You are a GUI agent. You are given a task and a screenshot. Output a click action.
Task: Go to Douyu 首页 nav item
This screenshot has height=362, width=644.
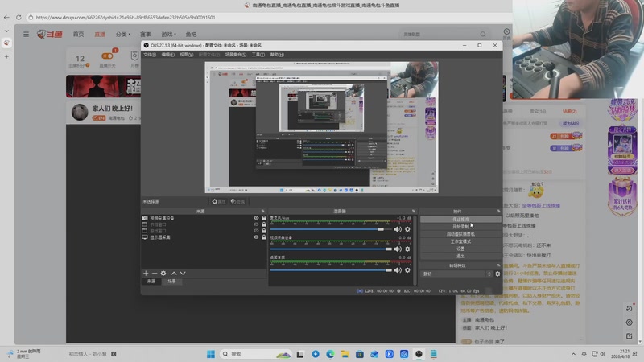[x=78, y=35]
